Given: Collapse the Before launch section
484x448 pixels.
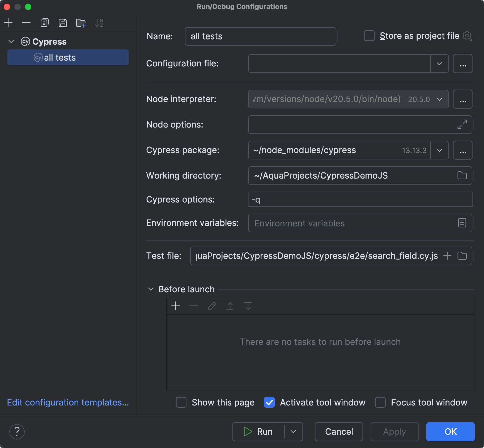Looking at the screenshot, I should point(151,289).
